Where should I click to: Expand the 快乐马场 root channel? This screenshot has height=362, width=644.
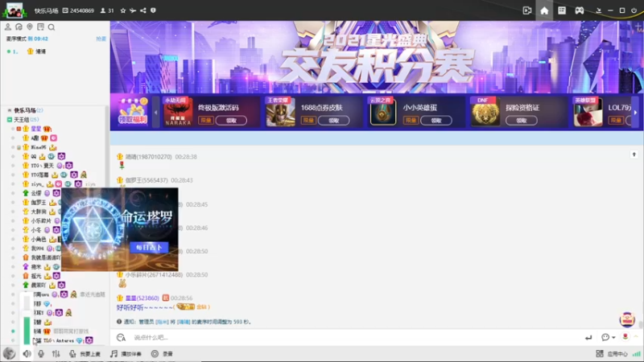click(x=10, y=110)
